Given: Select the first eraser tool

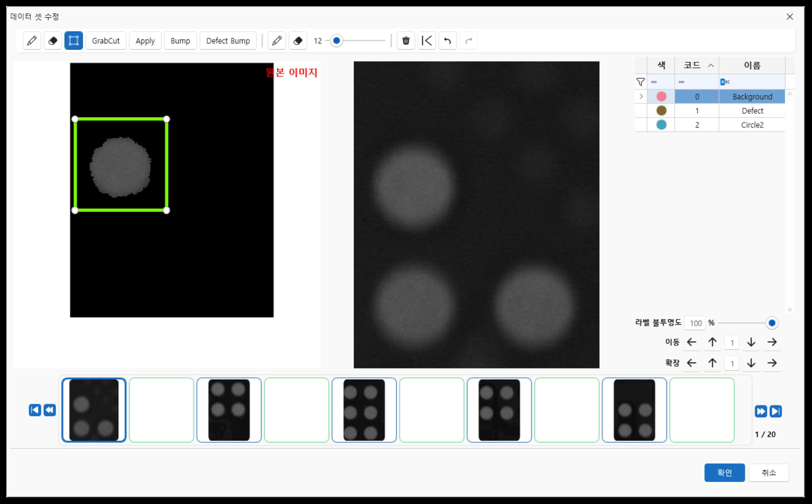Looking at the screenshot, I should coord(53,41).
